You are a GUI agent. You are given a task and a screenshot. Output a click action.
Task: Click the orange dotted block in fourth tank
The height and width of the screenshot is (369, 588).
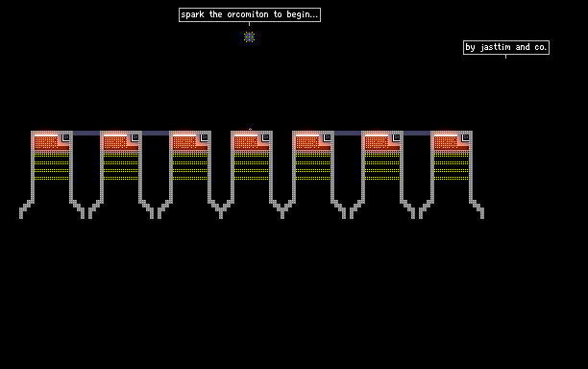(246, 143)
